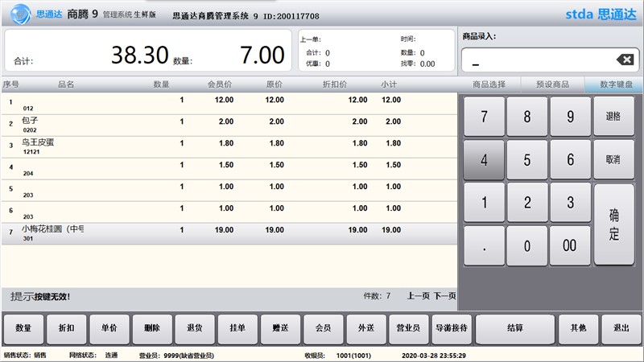644x362 pixels.
Task: Click the 单价 unit price button
Action: coord(109,328)
